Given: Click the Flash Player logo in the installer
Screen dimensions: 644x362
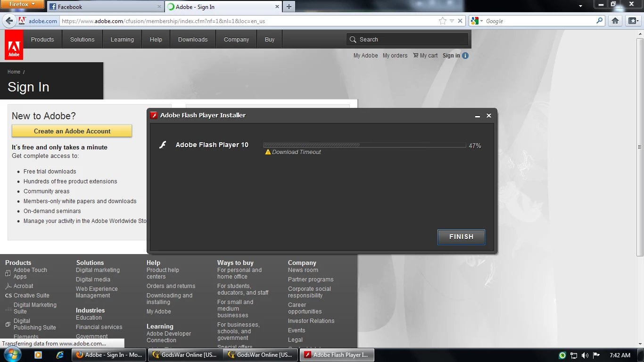Looking at the screenshot, I should pos(163,145).
